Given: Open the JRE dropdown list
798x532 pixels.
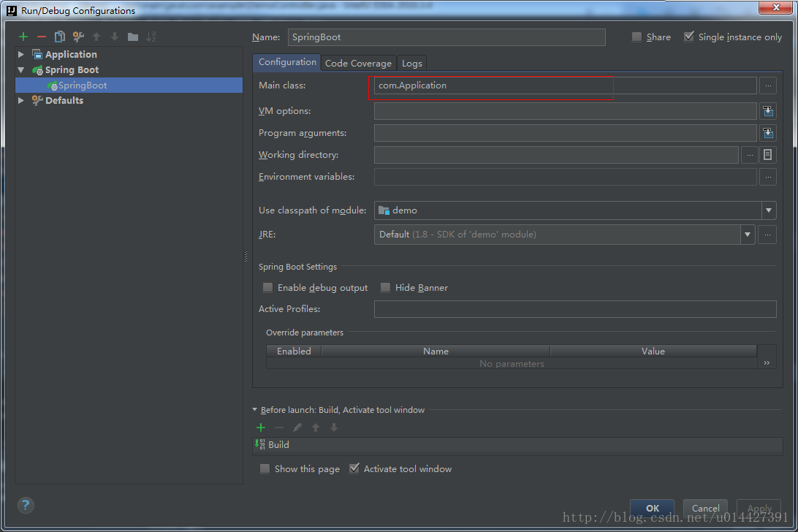Looking at the screenshot, I should pyautogui.click(x=747, y=235).
